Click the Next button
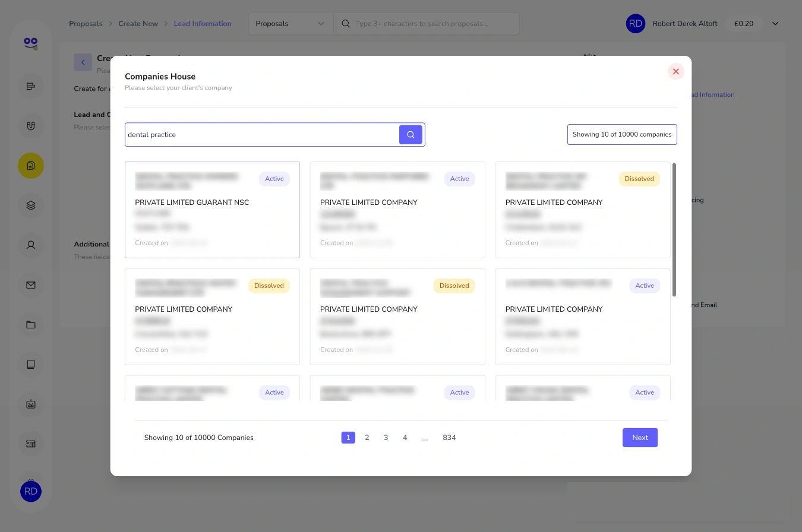Image resolution: width=802 pixels, height=532 pixels. 640,438
